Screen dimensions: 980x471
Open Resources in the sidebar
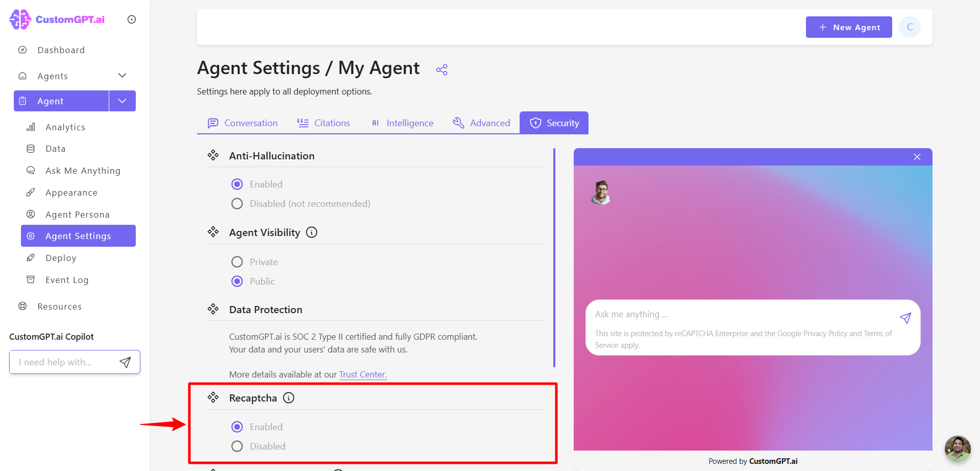pos(59,307)
